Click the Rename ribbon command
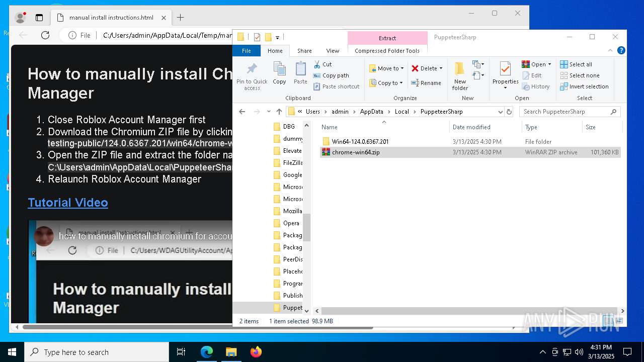The image size is (644, 362). (x=426, y=83)
